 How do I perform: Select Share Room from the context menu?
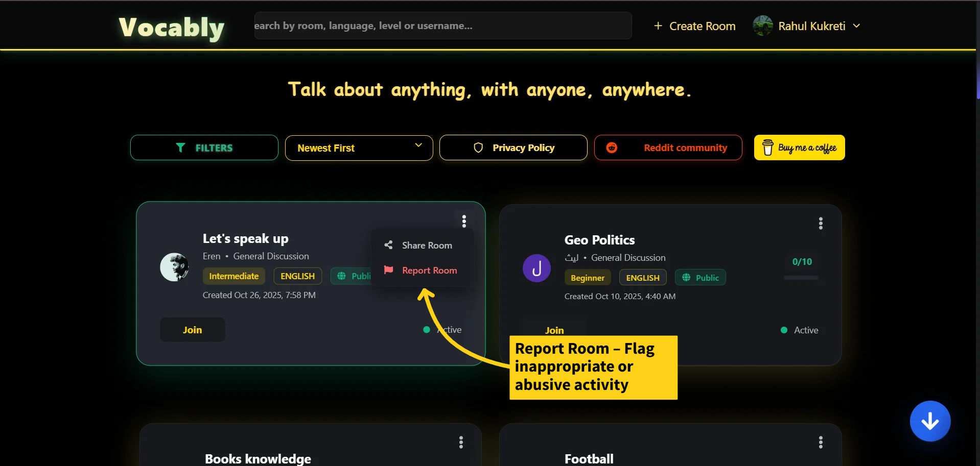[427, 245]
